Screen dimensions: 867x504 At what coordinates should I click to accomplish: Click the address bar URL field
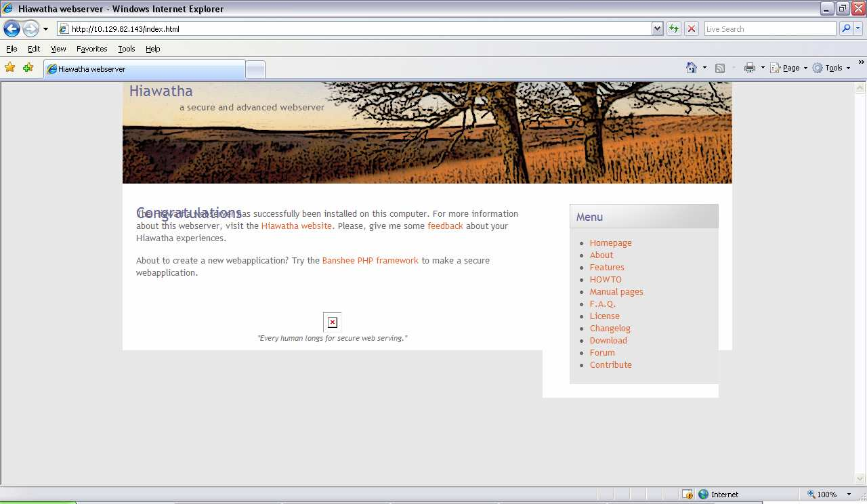pos(354,28)
